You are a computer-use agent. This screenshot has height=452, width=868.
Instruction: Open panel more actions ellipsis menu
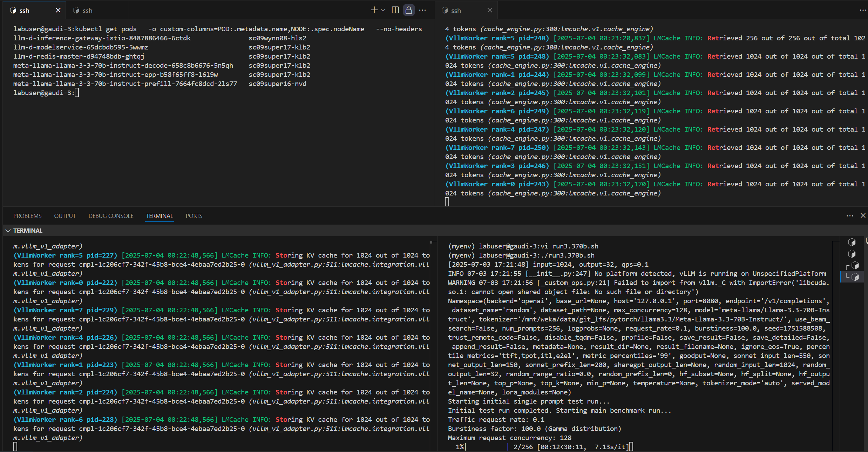pyautogui.click(x=850, y=216)
